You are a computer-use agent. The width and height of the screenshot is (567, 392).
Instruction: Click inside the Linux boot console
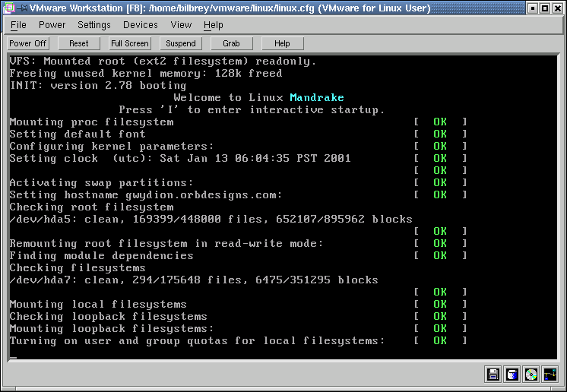[283, 205]
